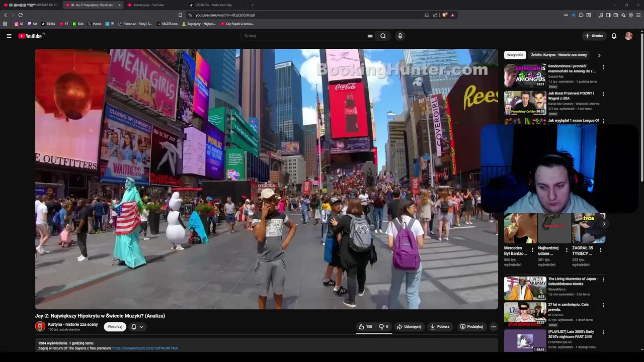Open options for Mercedes short
644x362 pixels.
532,249
